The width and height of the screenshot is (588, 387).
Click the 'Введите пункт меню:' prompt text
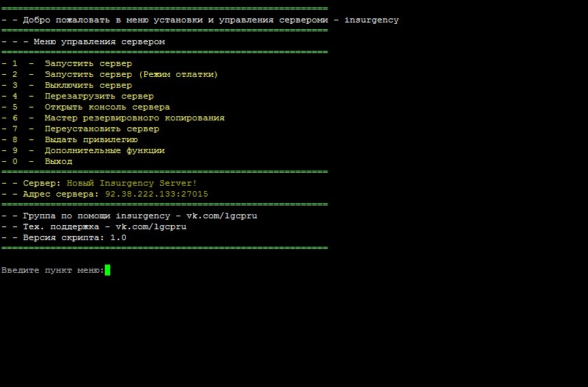(52, 270)
